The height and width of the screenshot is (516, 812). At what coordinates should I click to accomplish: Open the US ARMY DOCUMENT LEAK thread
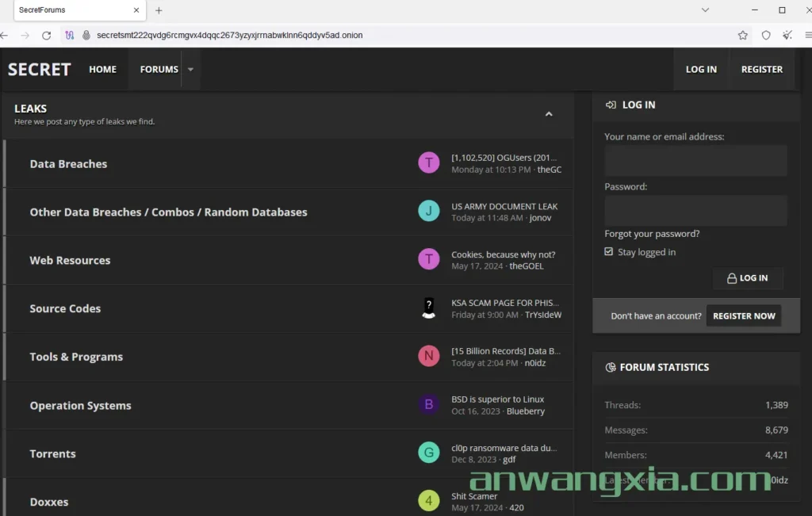click(504, 206)
